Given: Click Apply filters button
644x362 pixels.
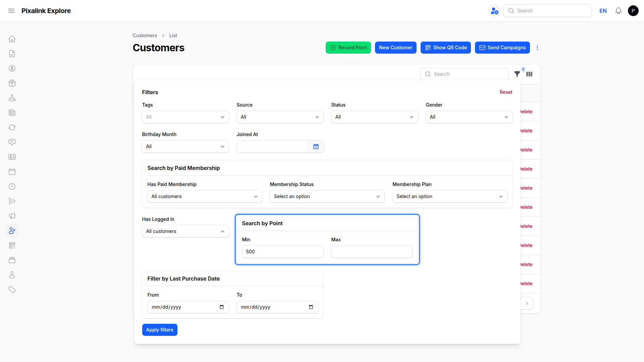Looking at the screenshot, I should coord(160,330).
